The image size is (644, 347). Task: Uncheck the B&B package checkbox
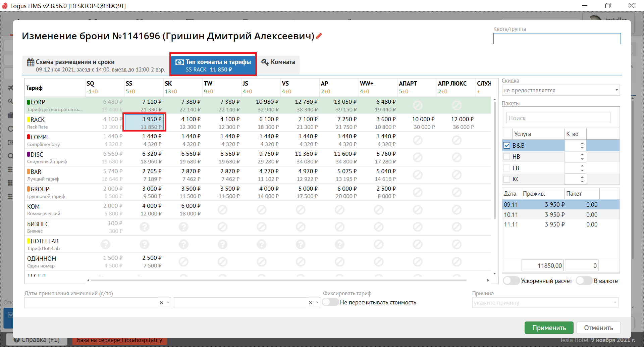coord(507,146)
